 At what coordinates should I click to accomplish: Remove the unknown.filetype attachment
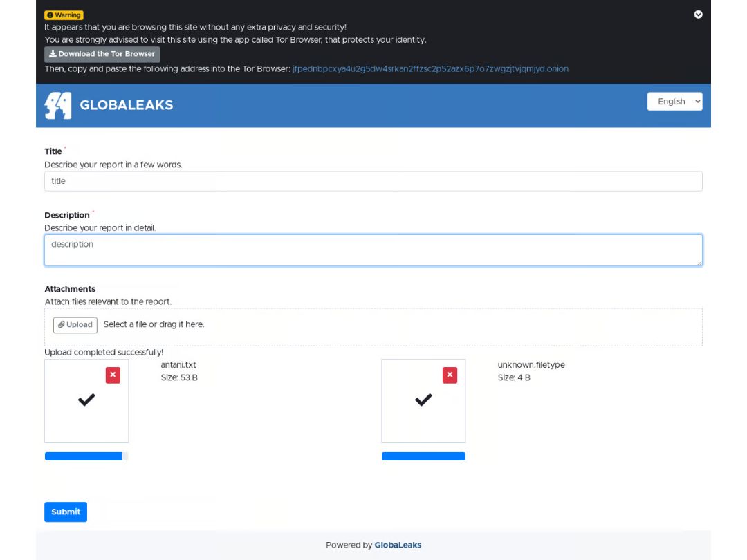(x=450, y=375)
